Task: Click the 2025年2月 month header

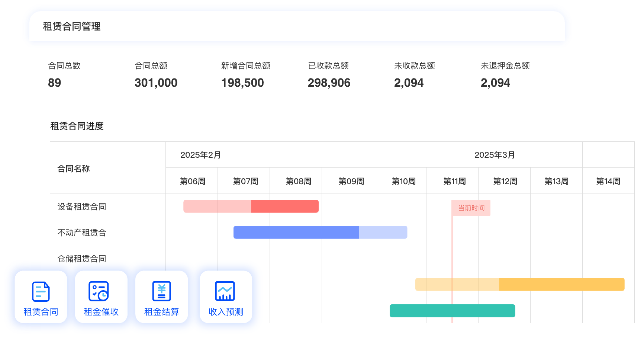Action: click(201, 155)
